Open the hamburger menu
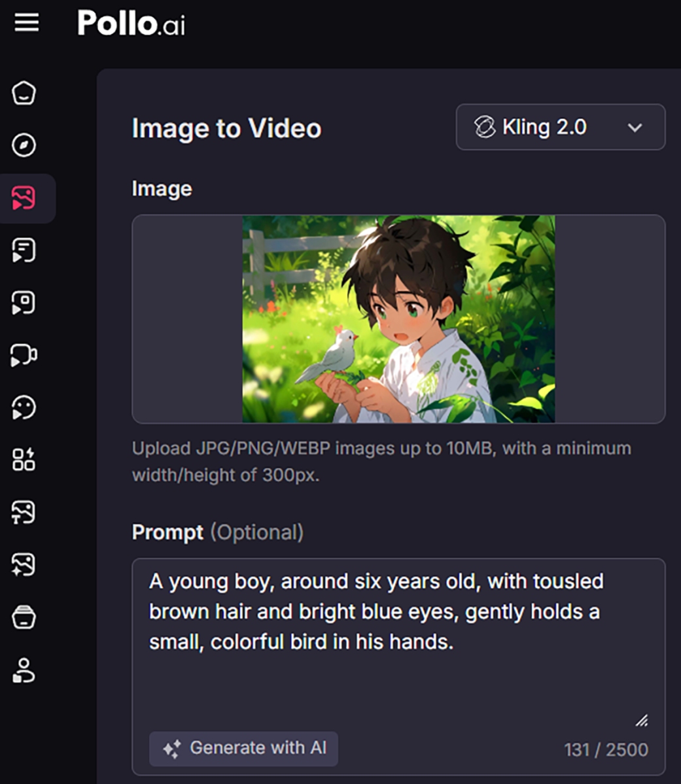Screen dimensions: 681x784 pyautogui.click(x=26, y=23)
